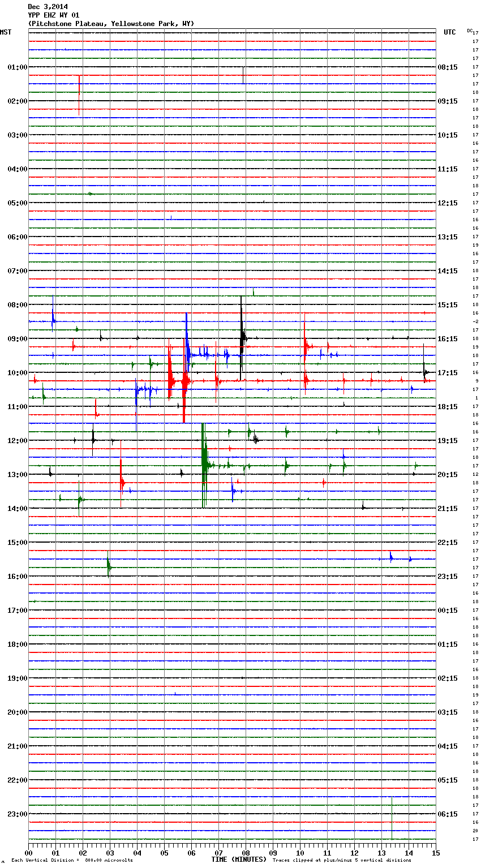Click the 06:15 UTC time label
The height and width of the screenshot is (868, 481).
[x=448, y=814]
